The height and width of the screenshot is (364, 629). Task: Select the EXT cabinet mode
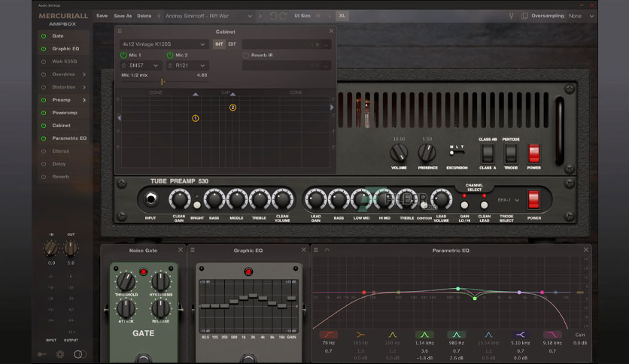pyautogui.click(x=232, y=44)
